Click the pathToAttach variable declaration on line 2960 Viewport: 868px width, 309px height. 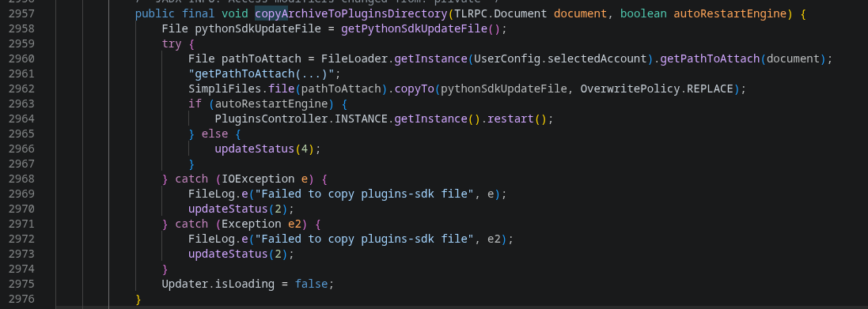coord(261,58)
